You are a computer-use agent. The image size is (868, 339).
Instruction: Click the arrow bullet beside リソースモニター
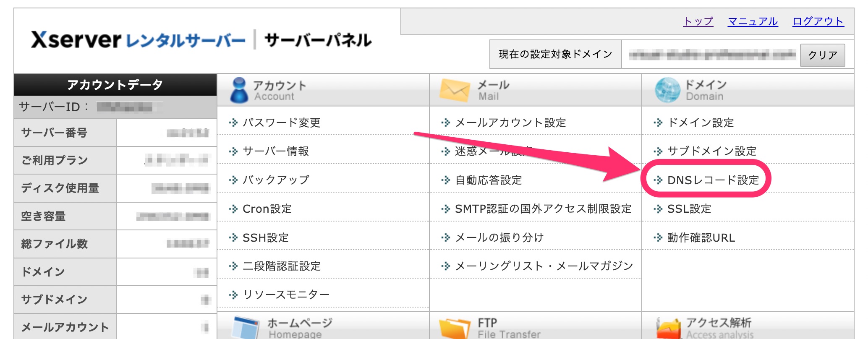coord(233,295)
